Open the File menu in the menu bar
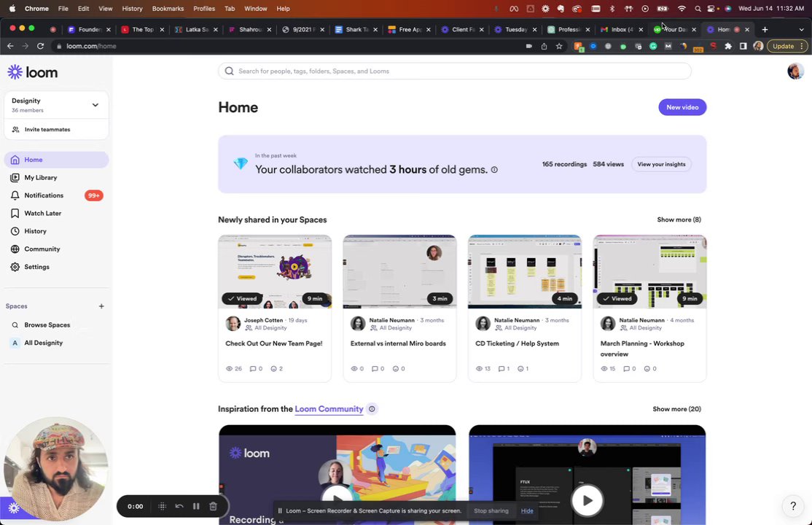 pyautogui.click(x=63, y=9)
